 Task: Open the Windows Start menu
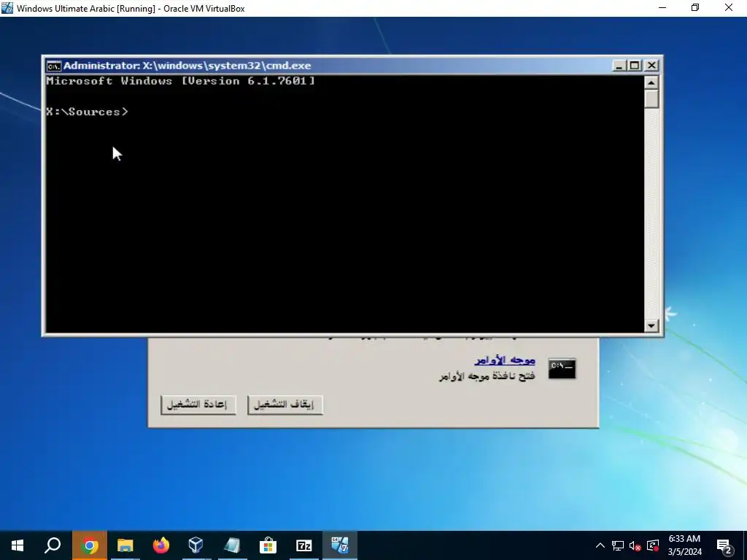pyautogui.click(x=18, y=545)
